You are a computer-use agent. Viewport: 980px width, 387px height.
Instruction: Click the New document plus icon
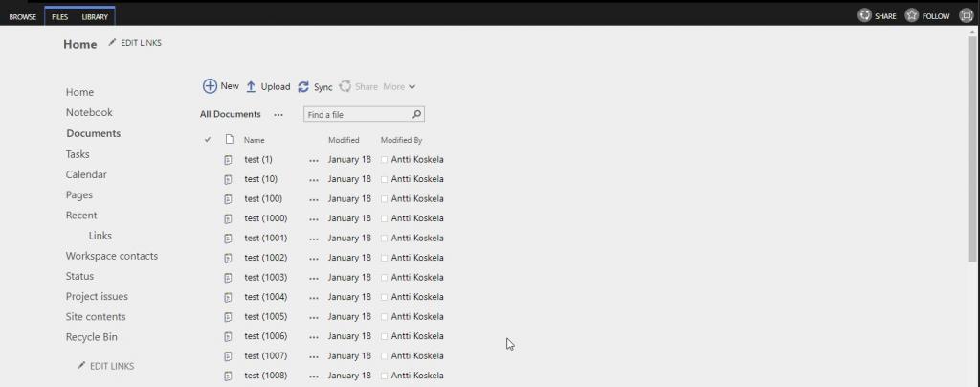pos(210,86)
